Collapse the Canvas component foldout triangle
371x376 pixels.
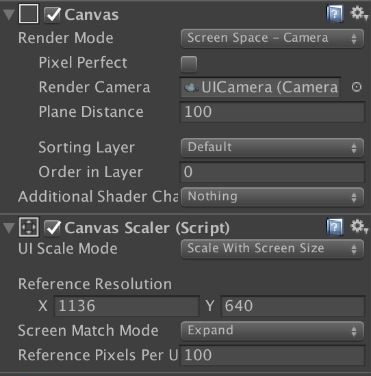tap(8, 15)
